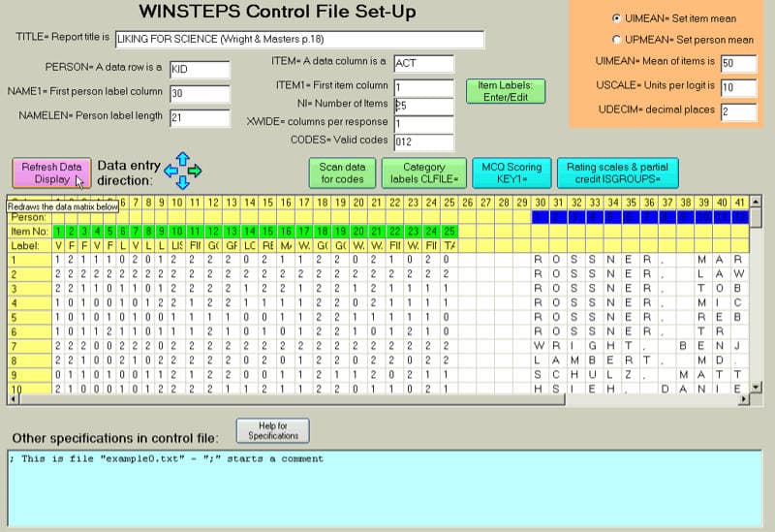Select row header 5 in data grid
The height and width of the screenshot is (532, 775).
tap(30, 317)
